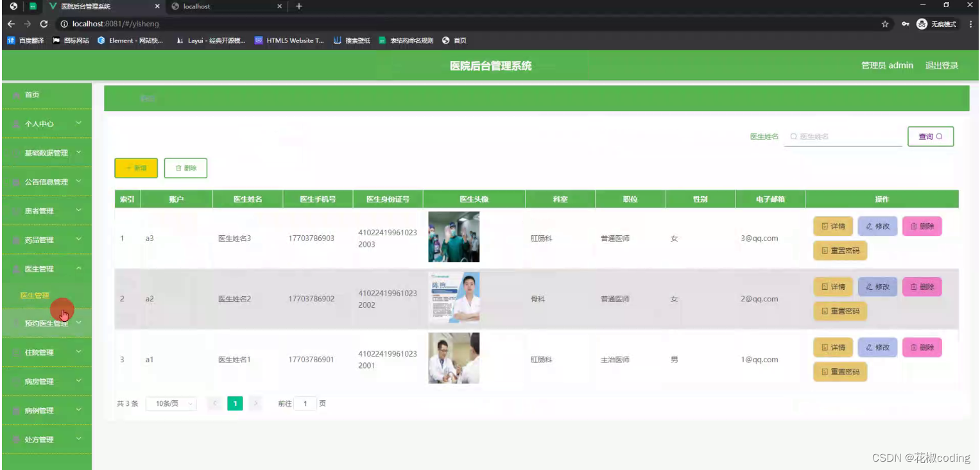The image size is (980, 470).
Task: Click the next page arrow in pagination
Action: [255, 403]
